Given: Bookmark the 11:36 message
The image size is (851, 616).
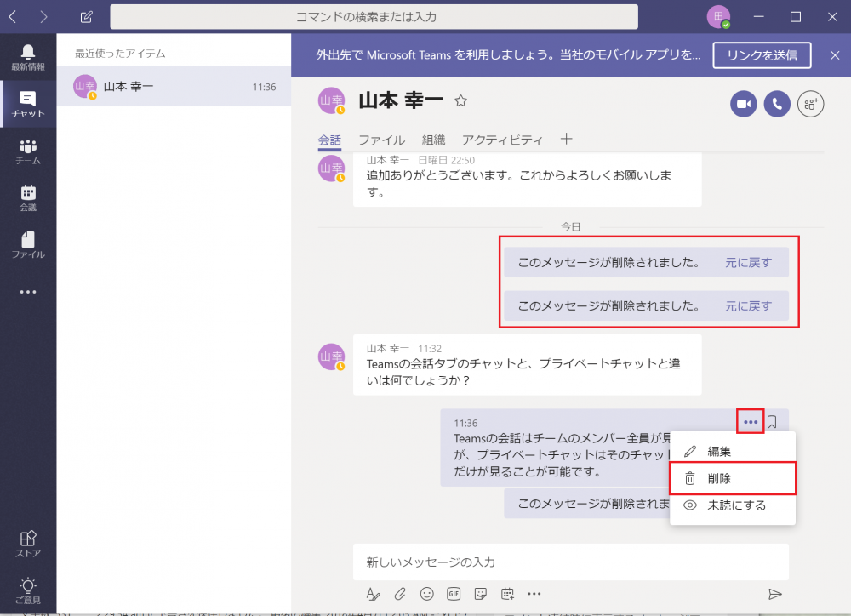Looking at the screenshot, I should coord(772,422).
